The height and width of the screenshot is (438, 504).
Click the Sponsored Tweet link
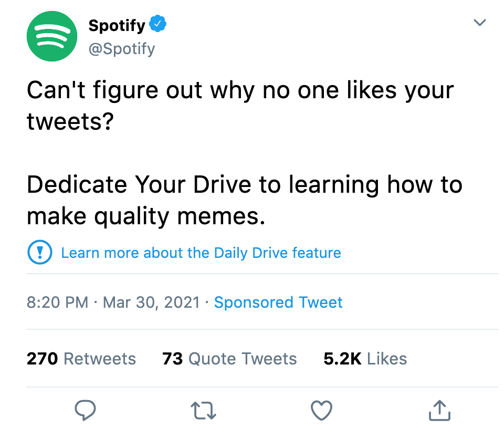click(x=278, y=302)
